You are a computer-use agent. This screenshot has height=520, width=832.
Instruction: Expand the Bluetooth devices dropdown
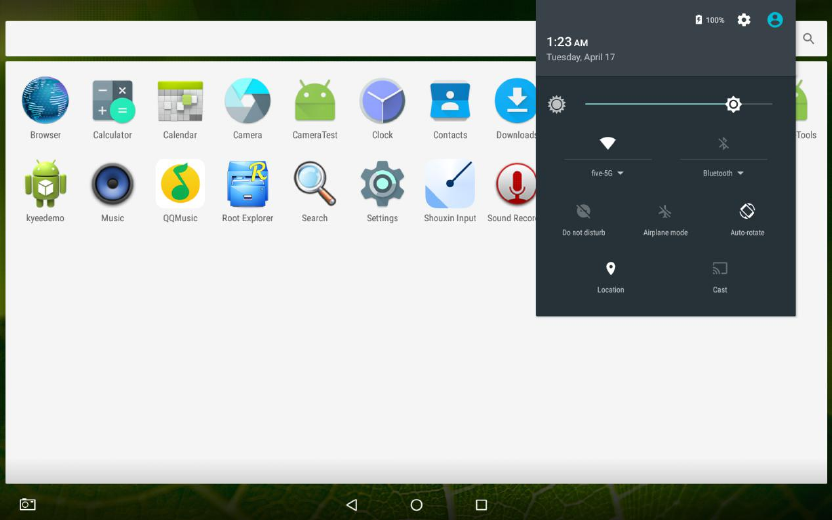723,173
